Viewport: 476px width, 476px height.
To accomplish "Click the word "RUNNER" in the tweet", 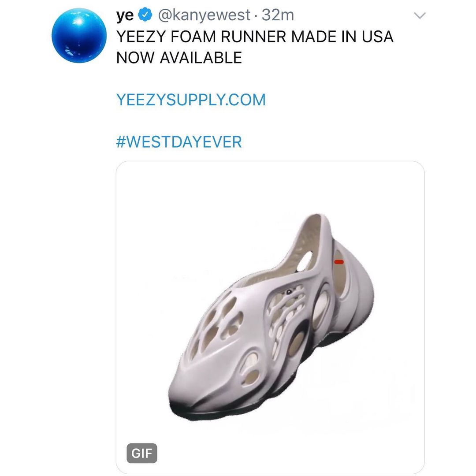I will pos(253,37).
